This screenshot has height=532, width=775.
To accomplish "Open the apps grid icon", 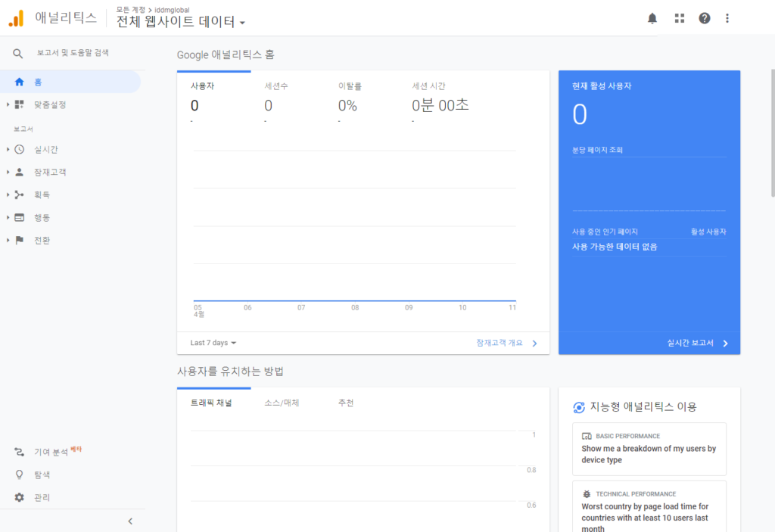I will (x=679, y=18).
